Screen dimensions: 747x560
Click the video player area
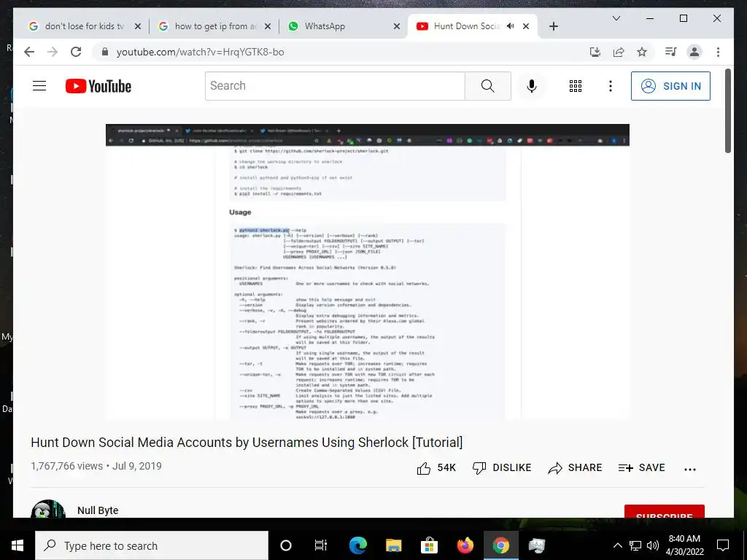point(368,272)
